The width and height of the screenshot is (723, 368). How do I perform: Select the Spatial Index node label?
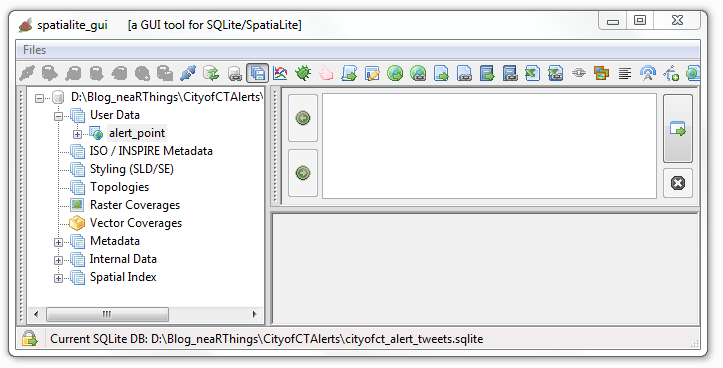tap(123, 277)
